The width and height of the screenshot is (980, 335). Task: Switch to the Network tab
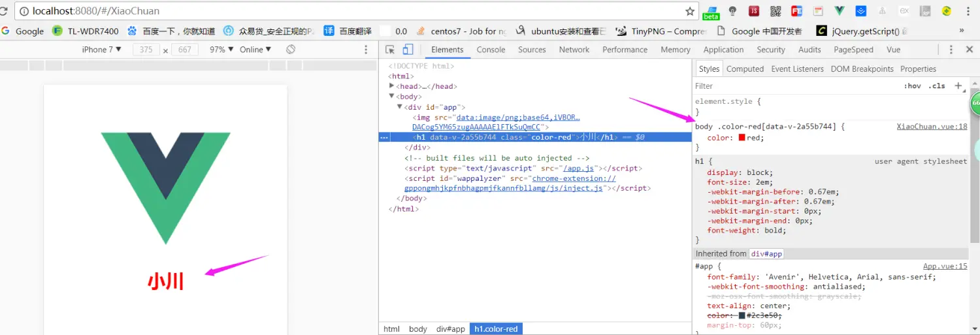point(574,50)
